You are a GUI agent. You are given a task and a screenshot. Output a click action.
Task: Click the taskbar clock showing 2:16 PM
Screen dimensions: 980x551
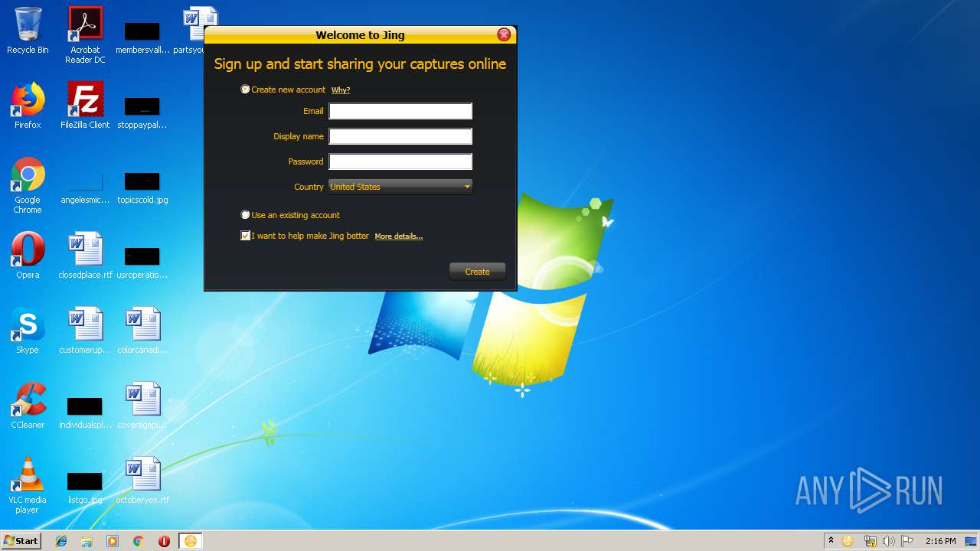click(940, 541)
